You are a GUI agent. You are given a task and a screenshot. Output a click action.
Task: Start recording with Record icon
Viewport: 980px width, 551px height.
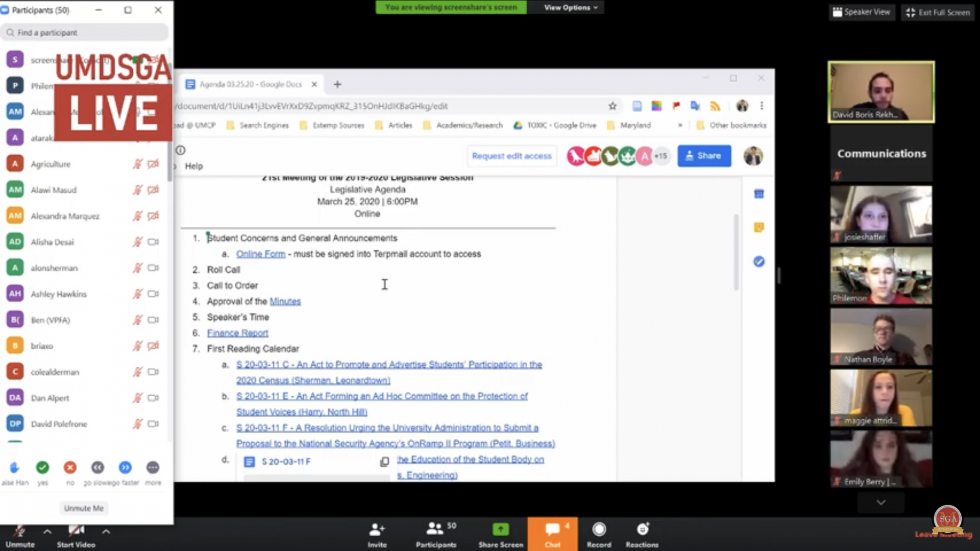pyautogui.click(x=599, y=530)
